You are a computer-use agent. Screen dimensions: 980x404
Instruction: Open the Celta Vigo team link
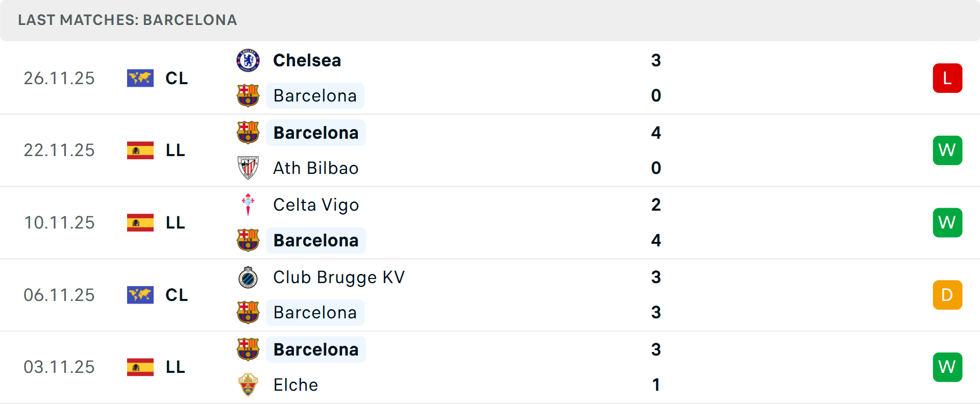click(x=316, y=205)
